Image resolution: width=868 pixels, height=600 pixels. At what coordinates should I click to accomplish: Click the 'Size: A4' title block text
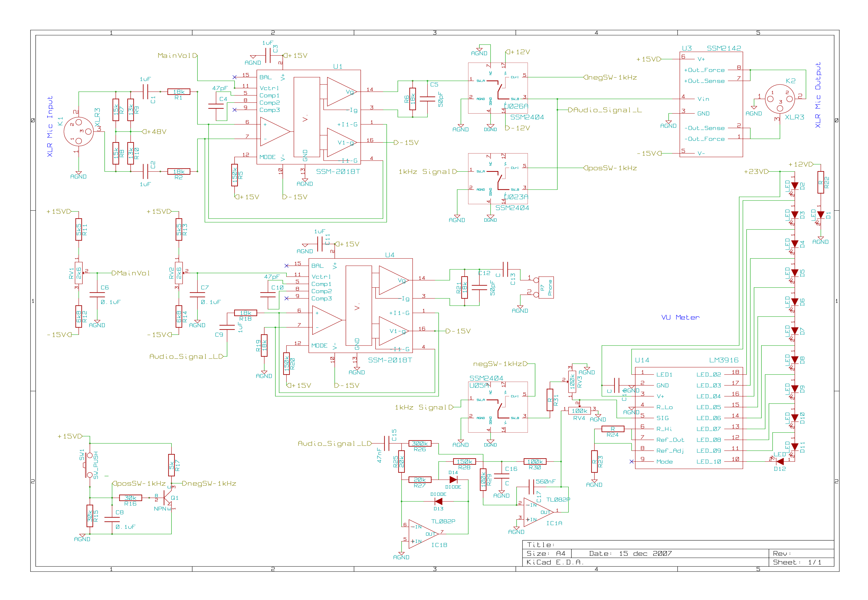point(546,553)
